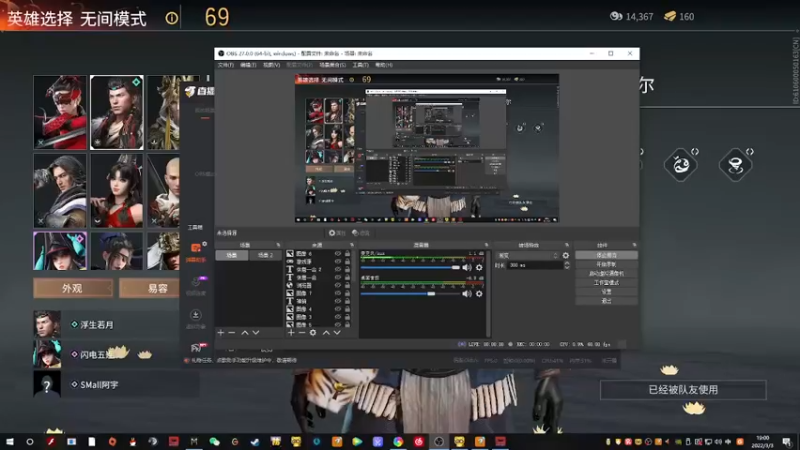Toggle lock on the 图像 4 source

coord(347,309)
